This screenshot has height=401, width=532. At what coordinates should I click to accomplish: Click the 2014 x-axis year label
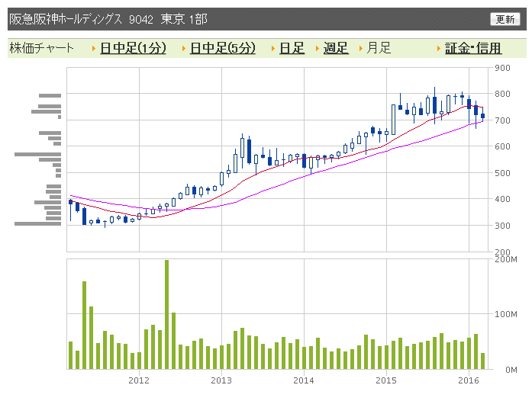coord(304,380)
